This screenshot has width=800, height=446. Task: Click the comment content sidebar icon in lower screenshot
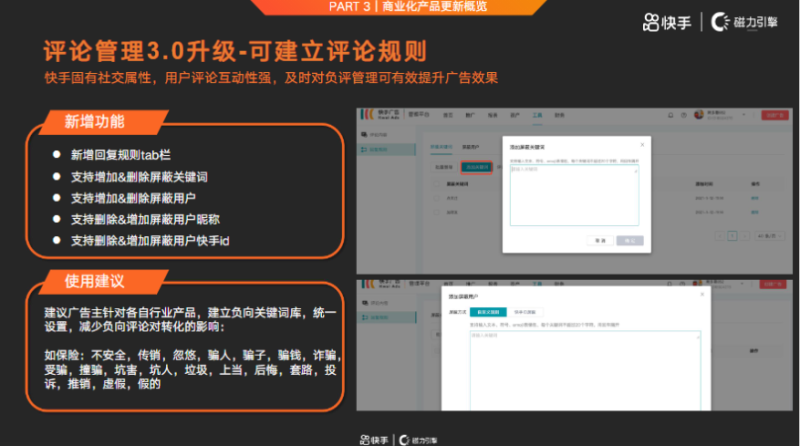click(364, 303)
